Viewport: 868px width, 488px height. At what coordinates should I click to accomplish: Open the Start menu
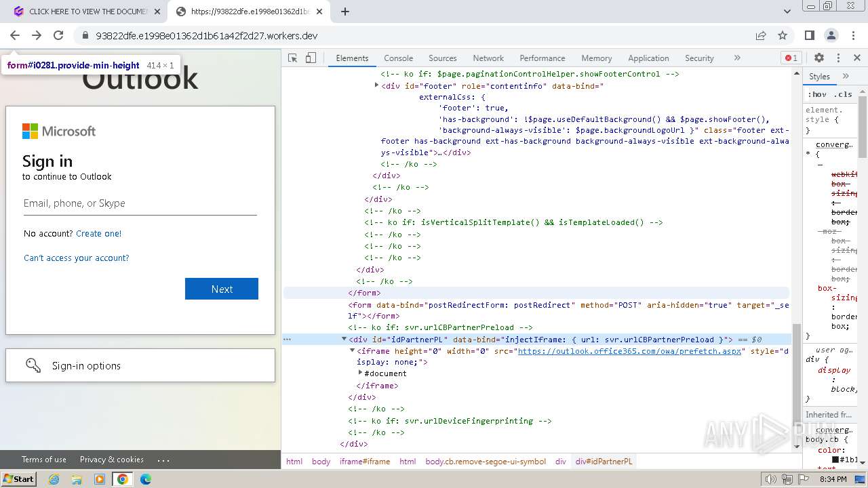coord(18,479)
